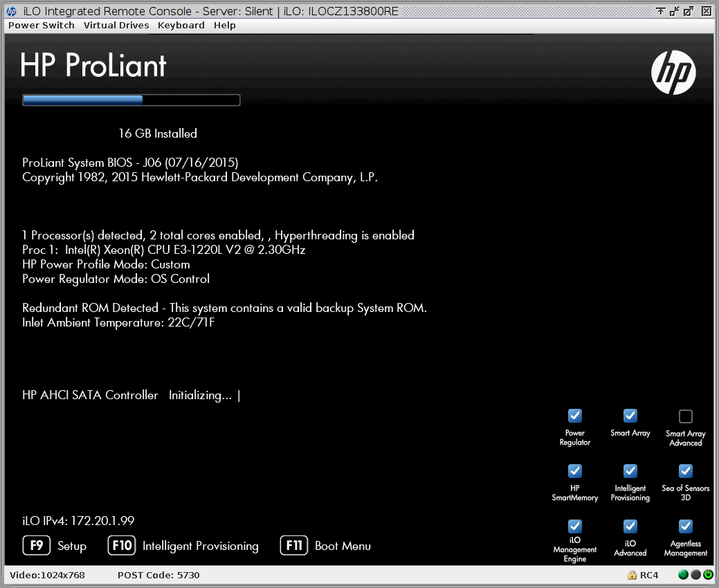
Task: Click the iLO IPv4: 172.20.1.99 text
Action: [78, 521]
